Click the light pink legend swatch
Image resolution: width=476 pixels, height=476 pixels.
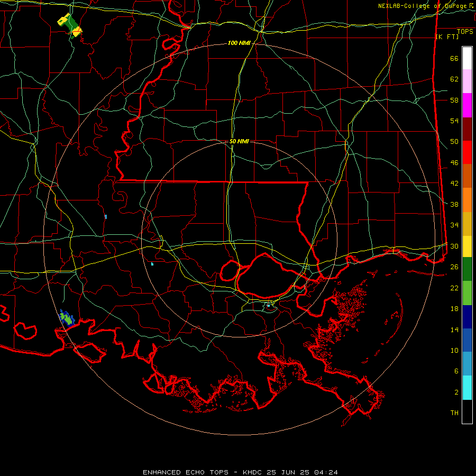tap(467, 81)
